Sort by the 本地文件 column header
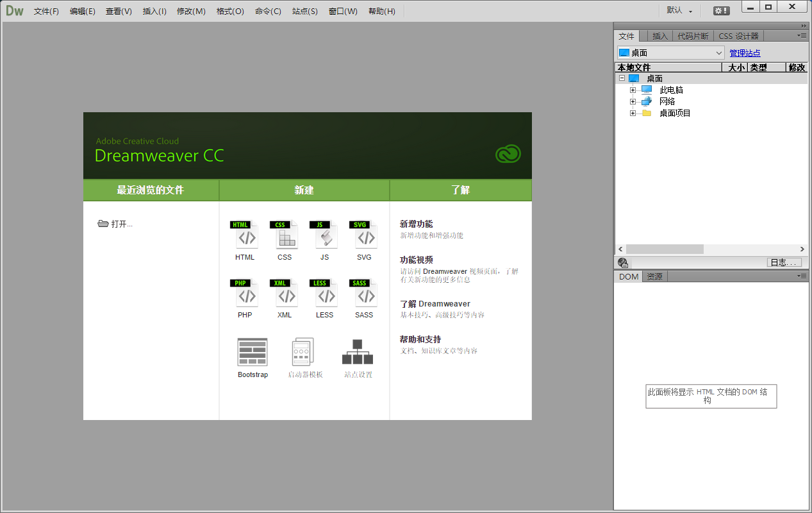 pyautogui.click(x=668, y=67)
